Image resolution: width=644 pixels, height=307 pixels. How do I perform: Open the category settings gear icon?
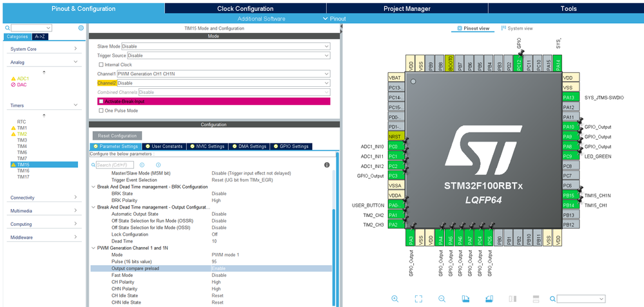[x=81, y=28]
